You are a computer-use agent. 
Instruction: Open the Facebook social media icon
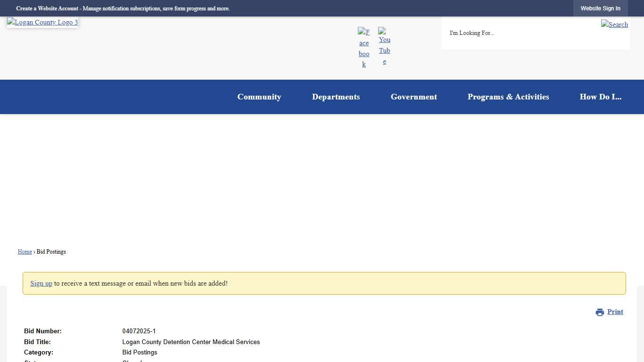pos(363,48)
